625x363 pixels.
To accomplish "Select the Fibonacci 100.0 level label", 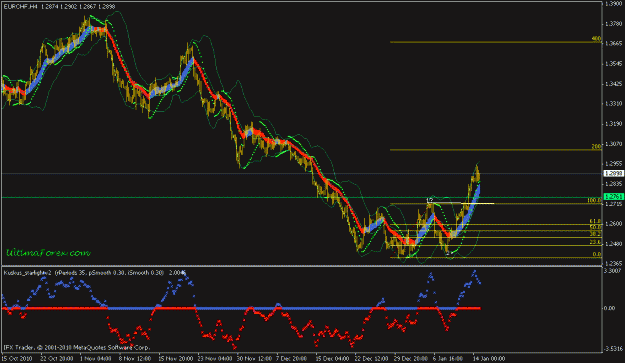I will [594, 200].
